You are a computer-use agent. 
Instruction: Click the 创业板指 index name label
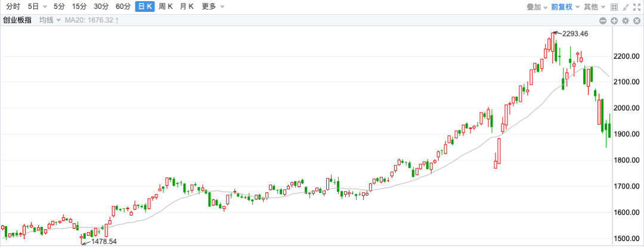pyautogui.click(x=17, y=20)
